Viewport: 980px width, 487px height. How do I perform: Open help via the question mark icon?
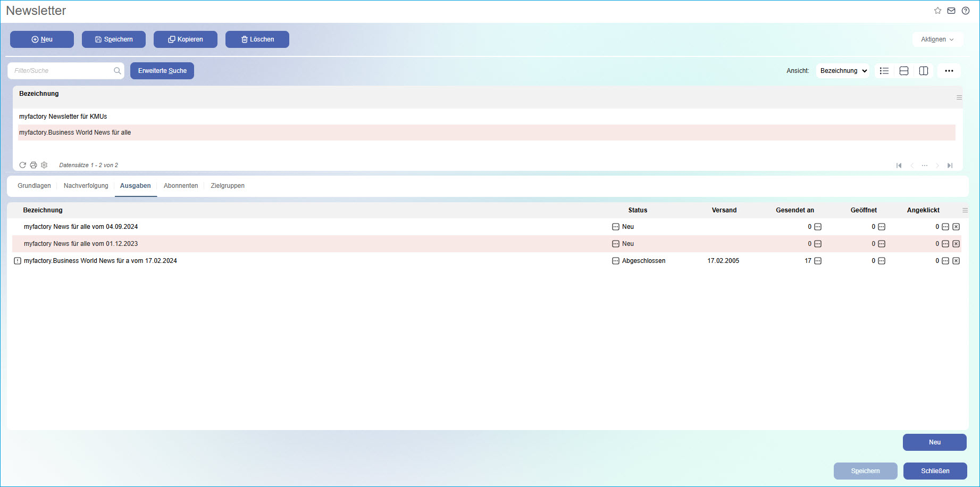966,11
